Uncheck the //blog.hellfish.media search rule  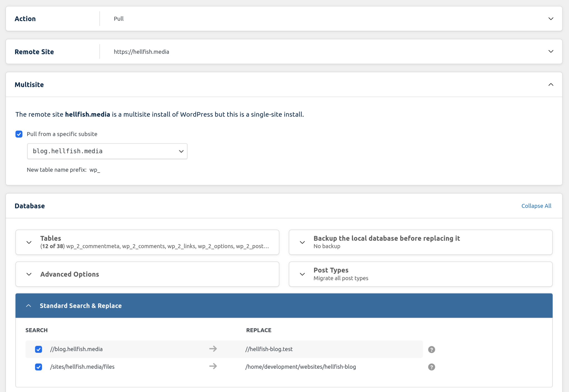coord(39,349)
